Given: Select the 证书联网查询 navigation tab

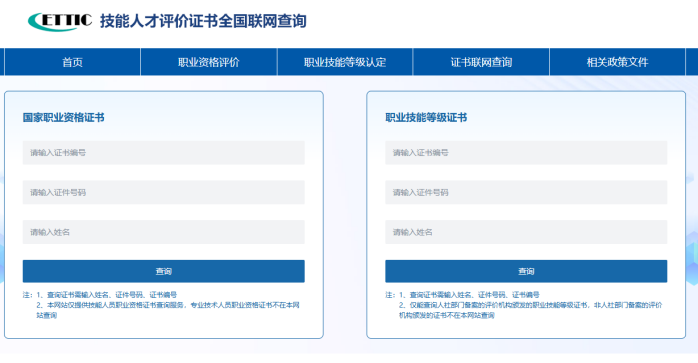Looking at the screenshot, I should point(481,62).
